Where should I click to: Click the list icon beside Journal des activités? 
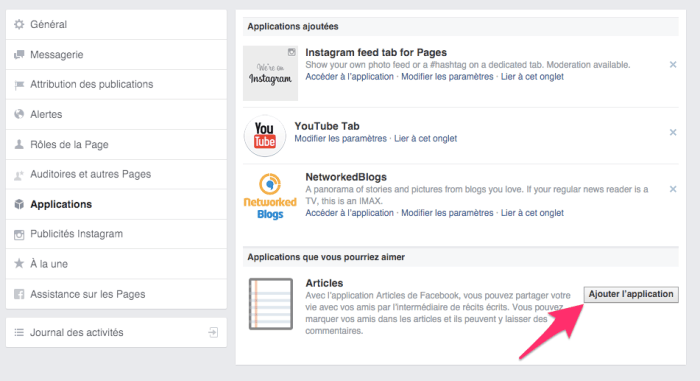(19, 332)
